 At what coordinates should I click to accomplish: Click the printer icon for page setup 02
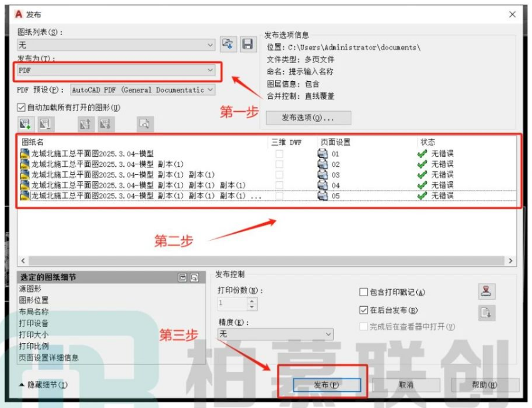click(x=323, y=164)
